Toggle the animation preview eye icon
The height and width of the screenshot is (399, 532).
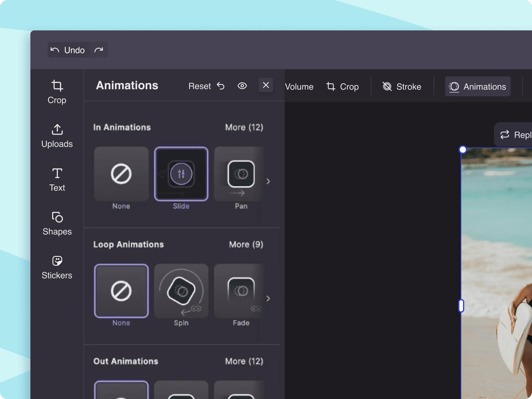(x=242, y=86)
